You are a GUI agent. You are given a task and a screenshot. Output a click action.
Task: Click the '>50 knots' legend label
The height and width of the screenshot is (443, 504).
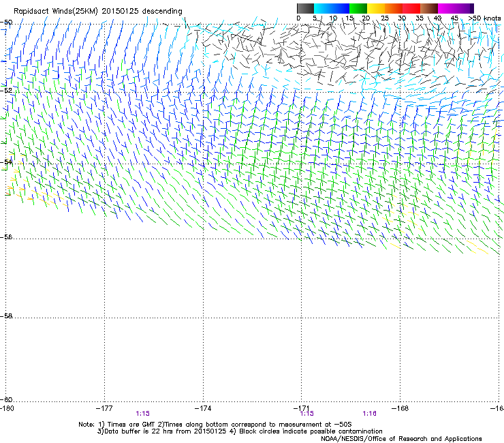484,18
